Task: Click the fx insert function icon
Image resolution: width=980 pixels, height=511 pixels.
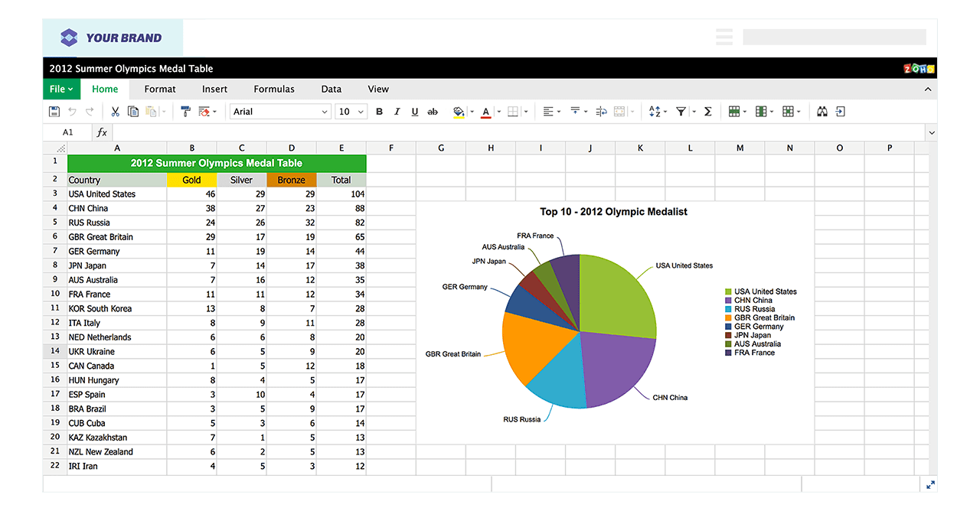Action: coord(102,132)
